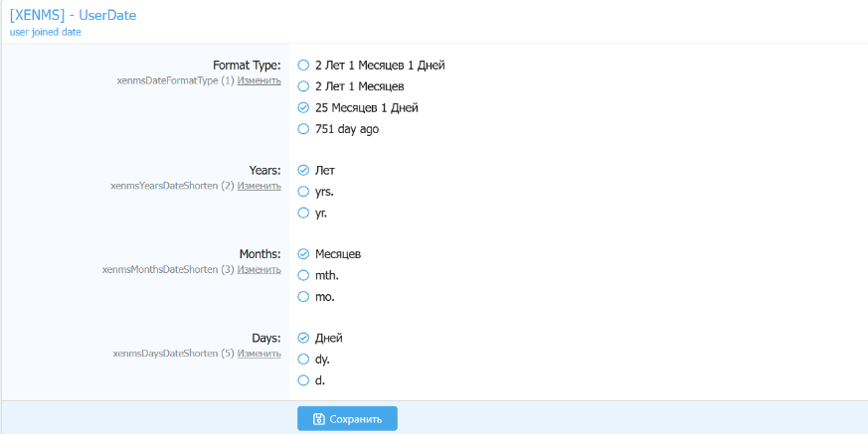Screen dimensions: 868x434
Task: Choose the "25 Месяцев 1 Дней" format
Action: (304, 107)
